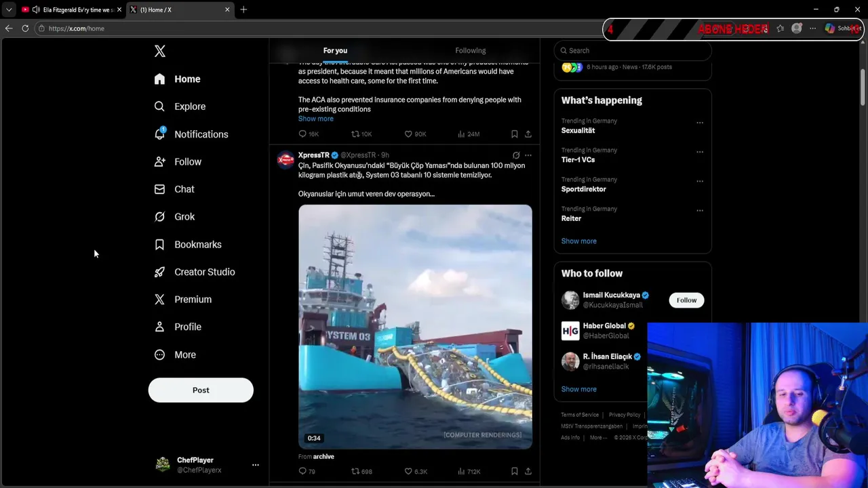Open Notifications in sidebar
This screenshot has height=488, width=868.
click(x=191, y=134)
